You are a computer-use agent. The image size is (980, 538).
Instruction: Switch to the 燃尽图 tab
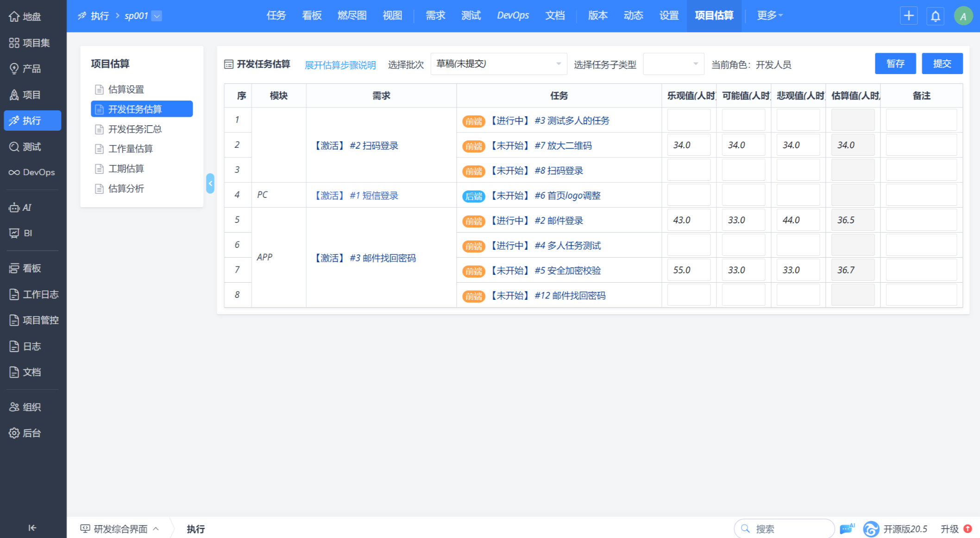tap(352, 16)
